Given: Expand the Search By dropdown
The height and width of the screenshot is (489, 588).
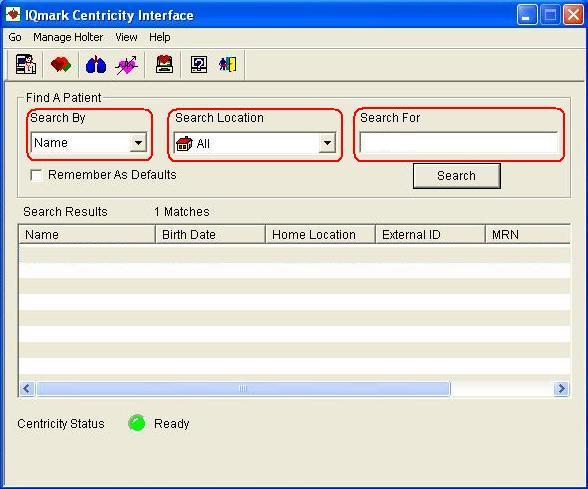Looking at the screenshot, I should click(138, 142).
